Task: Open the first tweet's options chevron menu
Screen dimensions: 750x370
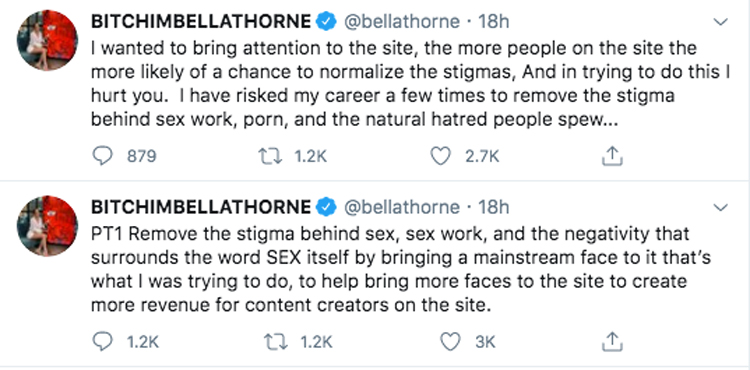Action: click(x=720, y=22)
